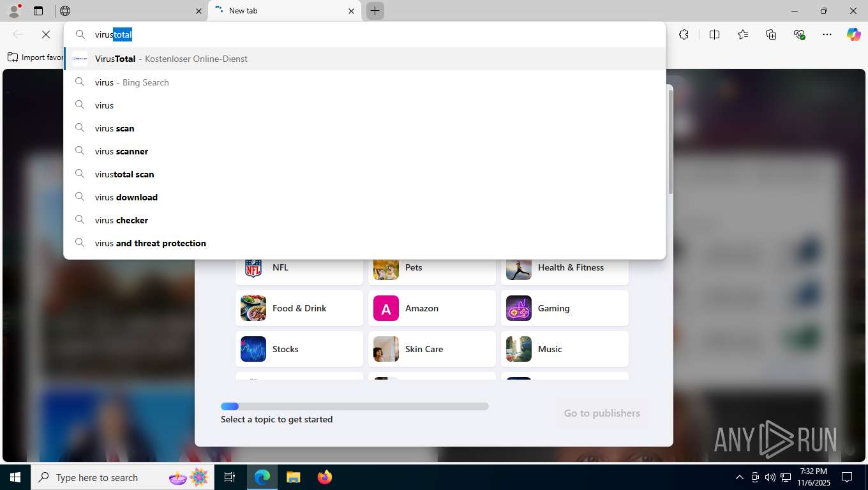The height and width of the screenshot is (490, 868).
Task: Open the Copilot icon
Action: [x=854, y=34]
